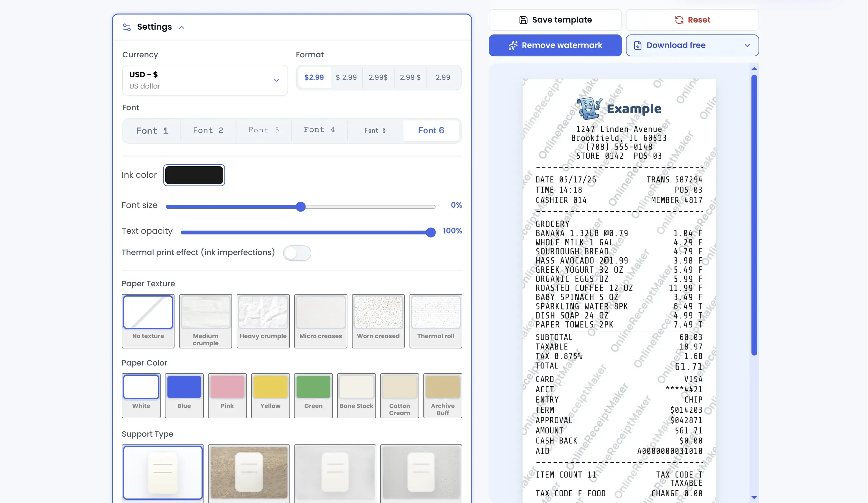Choose Font 2
The height and width of the screenshot is (503, 868).
[x=208, y=130]
